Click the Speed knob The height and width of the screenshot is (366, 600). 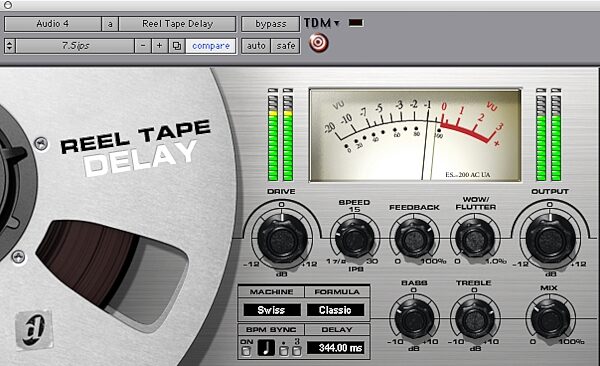[x=354, y=239]
